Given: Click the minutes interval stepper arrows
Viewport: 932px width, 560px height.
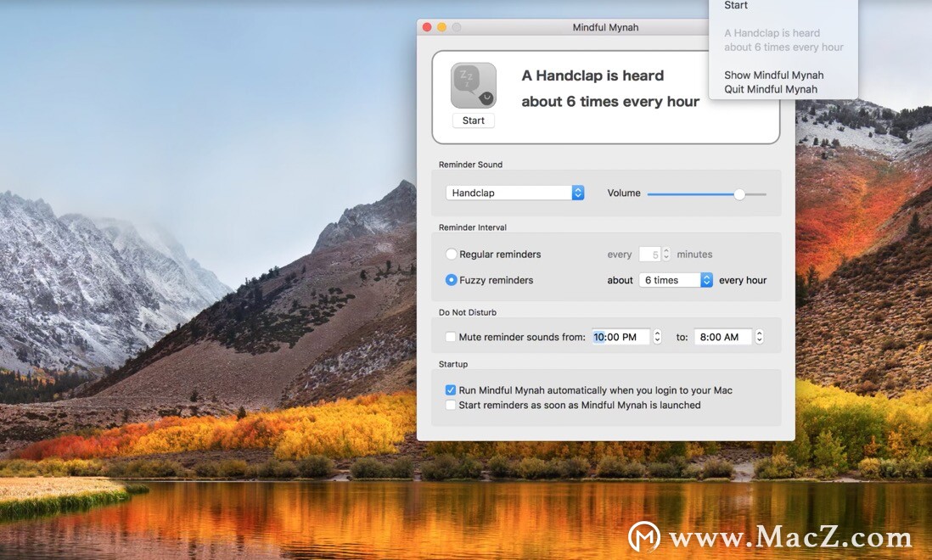Looking at the screenshot, I should coord(666,255).
